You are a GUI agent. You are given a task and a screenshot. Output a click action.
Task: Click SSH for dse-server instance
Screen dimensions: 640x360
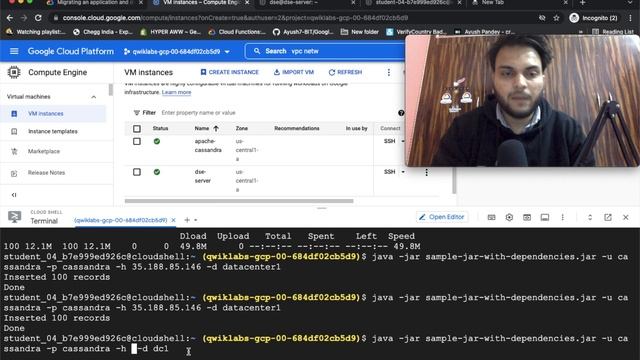coord(389,172)
